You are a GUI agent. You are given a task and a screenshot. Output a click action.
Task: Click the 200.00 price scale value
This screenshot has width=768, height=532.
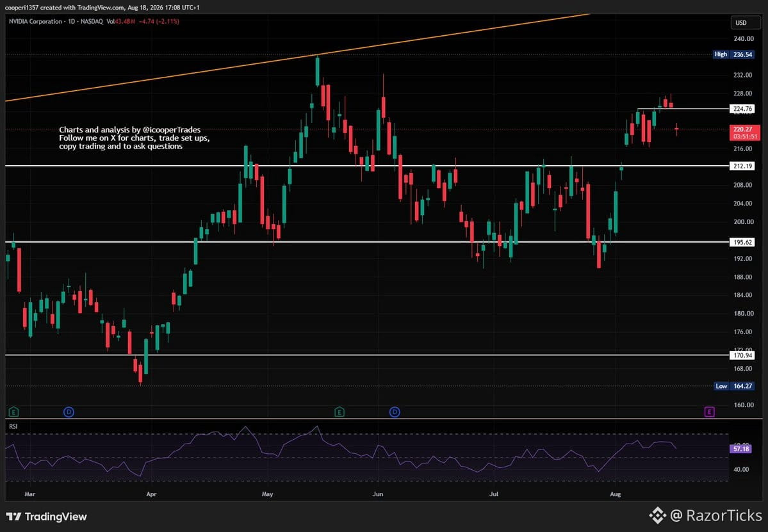coord(744,222)
